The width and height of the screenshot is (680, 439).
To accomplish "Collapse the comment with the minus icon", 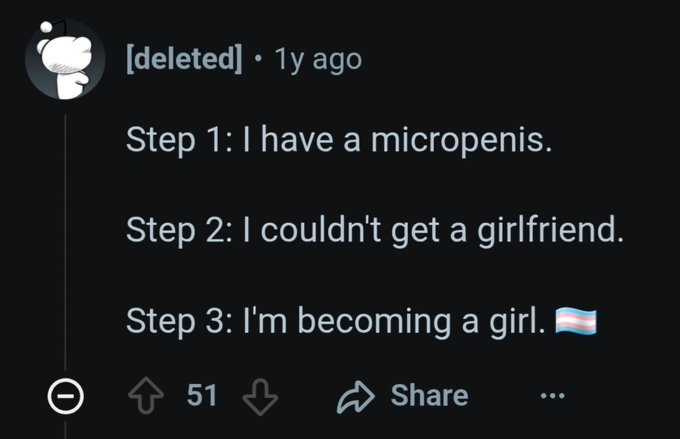I will tap(65, 396).
